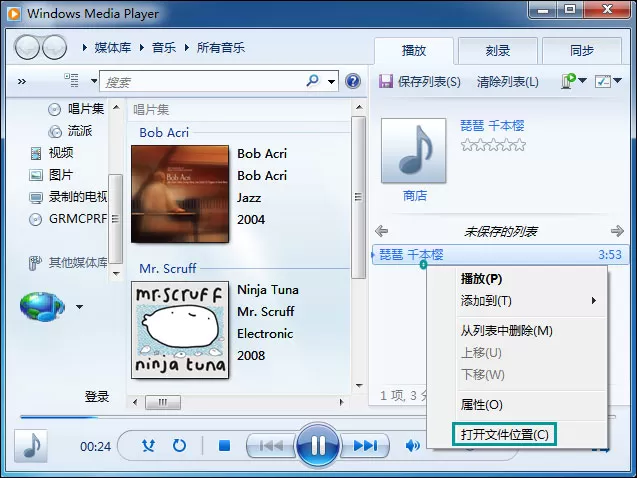Viewport: 637px width, 478px height.
Task: Click the 搜索 search input field
Action: [203, 82]
